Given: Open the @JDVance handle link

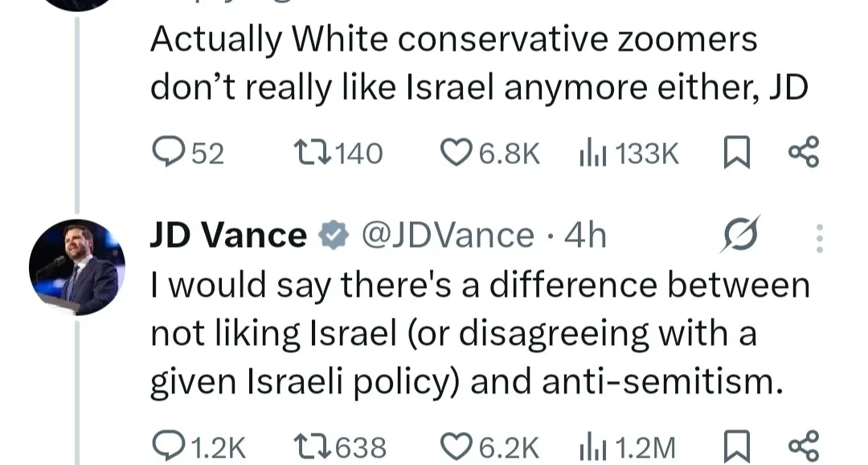Looking at the screenshot, I should point(447,236).
